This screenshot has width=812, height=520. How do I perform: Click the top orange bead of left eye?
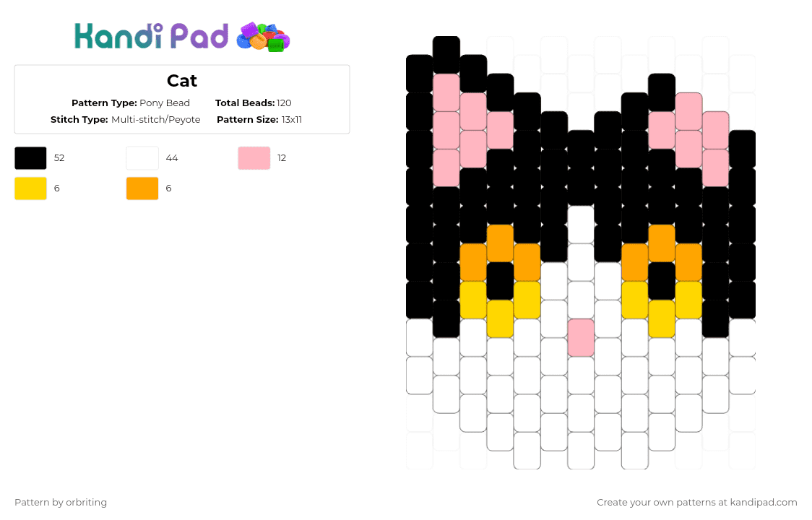(x=500, y=243)
